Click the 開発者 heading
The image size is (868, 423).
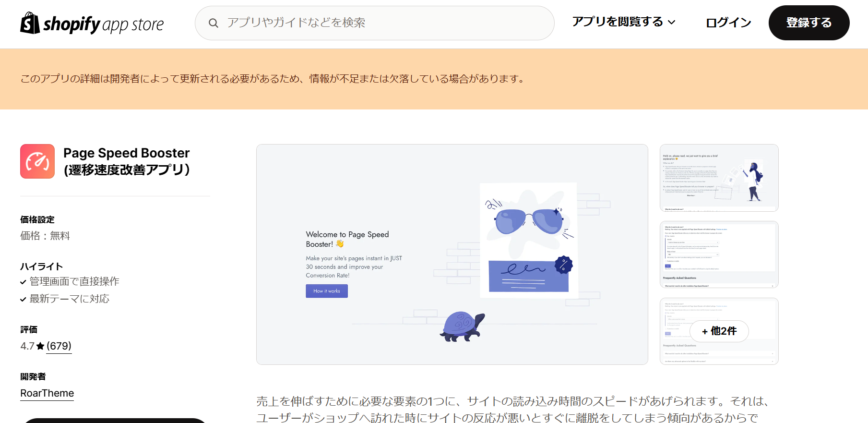tap(33, 376)
